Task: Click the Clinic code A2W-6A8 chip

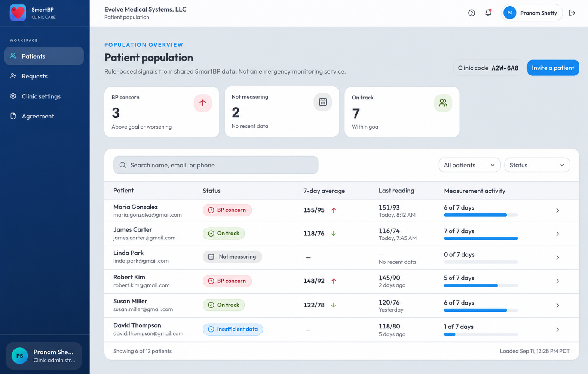Action: click(488, 68)
